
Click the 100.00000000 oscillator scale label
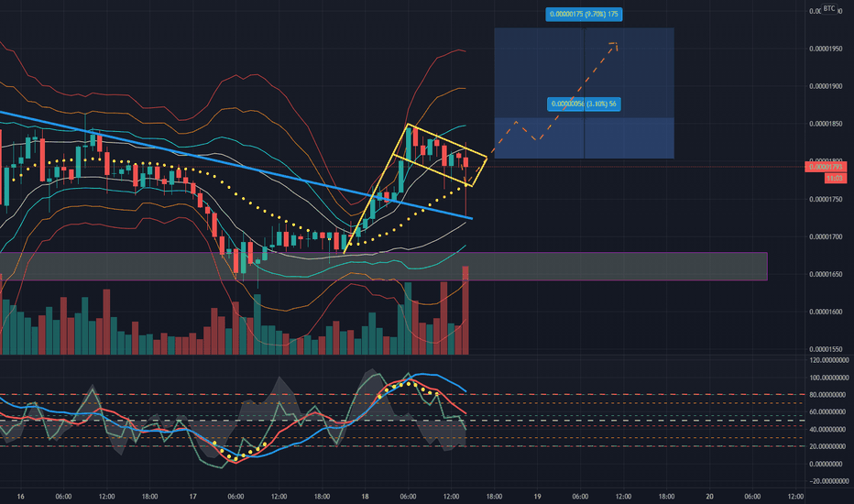point(829,378)
